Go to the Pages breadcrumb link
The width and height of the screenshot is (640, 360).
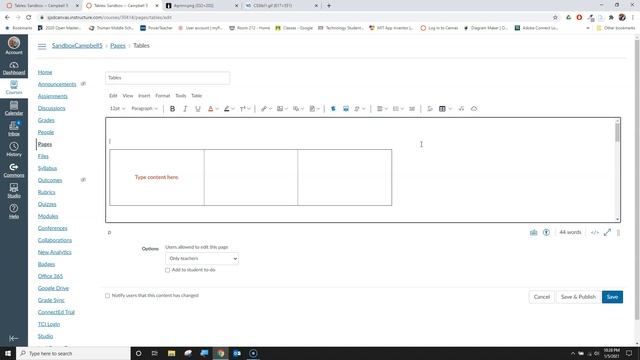[118, 46]
